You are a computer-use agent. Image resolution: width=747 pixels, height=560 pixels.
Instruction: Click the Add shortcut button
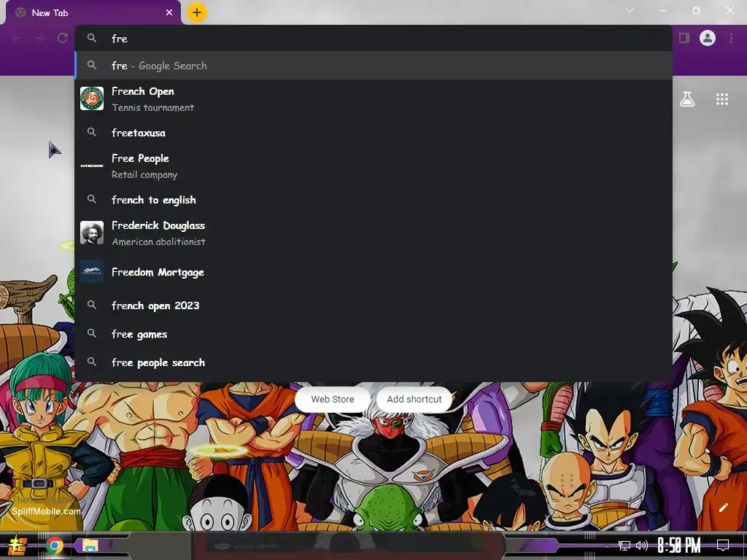pos(414,399)
